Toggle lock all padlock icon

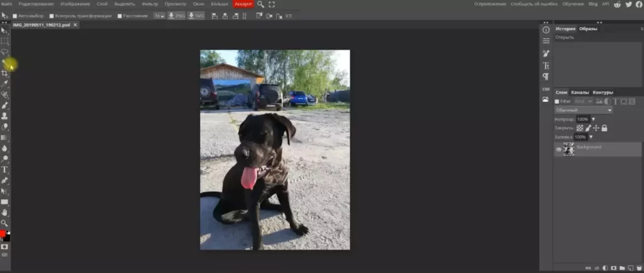click(604, 128)
